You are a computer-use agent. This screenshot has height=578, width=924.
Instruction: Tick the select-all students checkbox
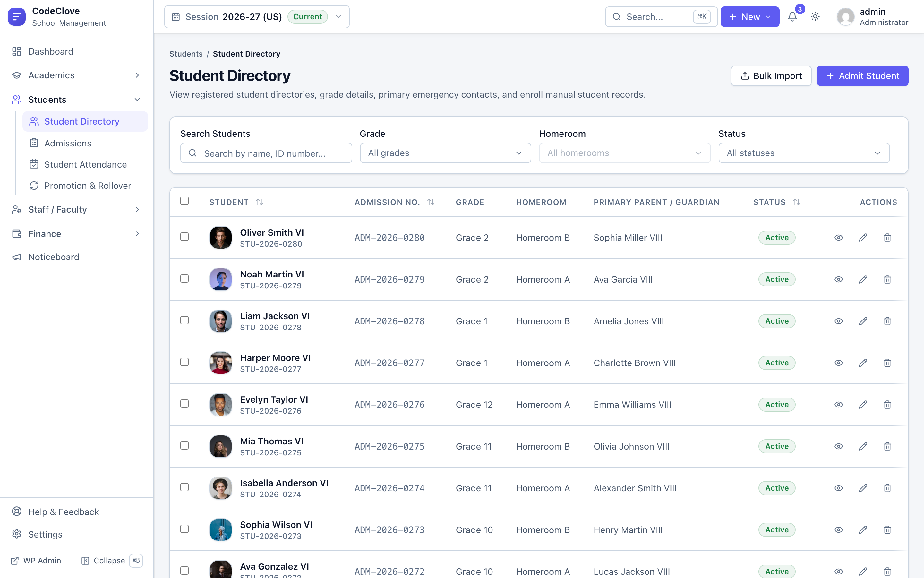pos(184,201)
